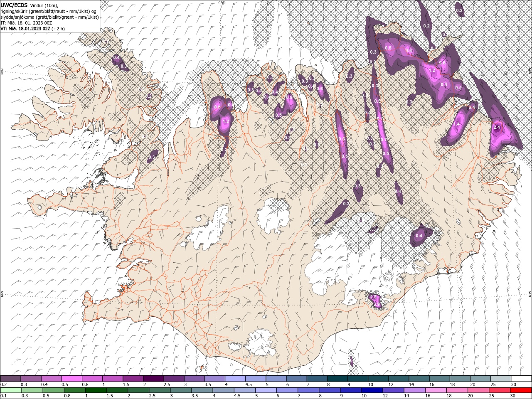
Task: Click the 0.5 bright pink snow legend swatch
Action: (x=71, y=379)
